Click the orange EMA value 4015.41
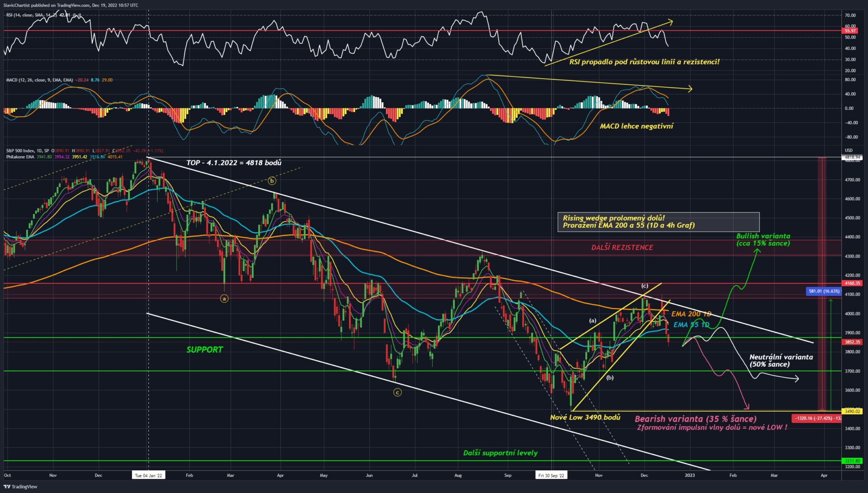This screenshot has height=493, width=868. point(115,157)
